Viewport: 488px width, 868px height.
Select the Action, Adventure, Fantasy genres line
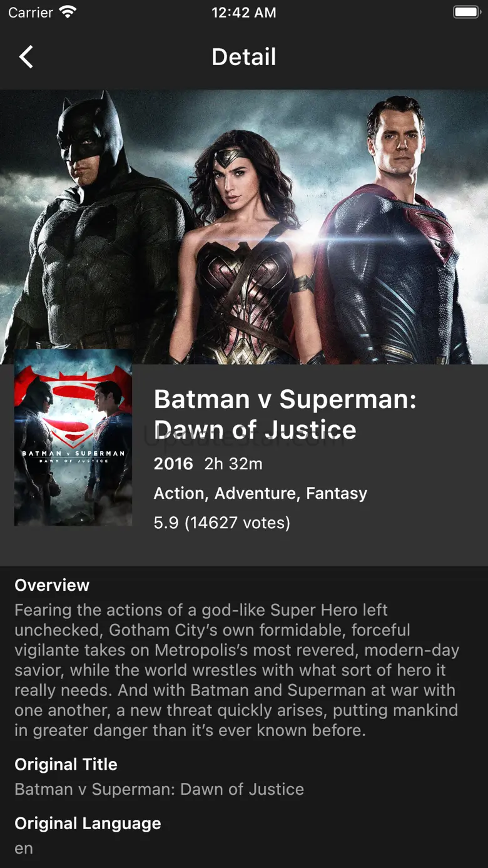[x=260, y=493]
